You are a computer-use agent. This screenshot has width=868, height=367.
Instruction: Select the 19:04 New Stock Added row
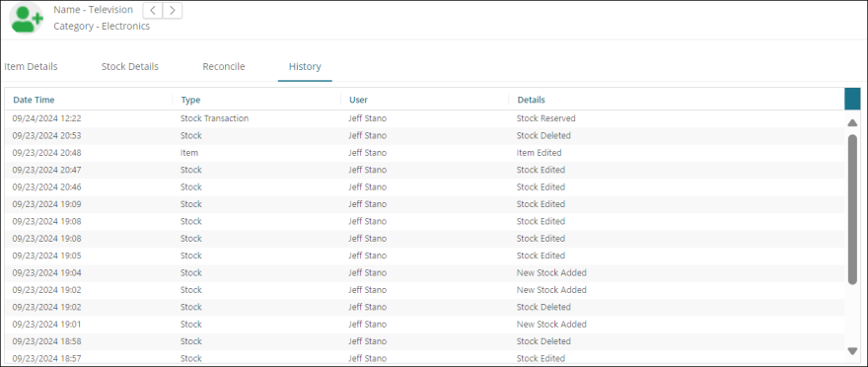tap(424, 273)
